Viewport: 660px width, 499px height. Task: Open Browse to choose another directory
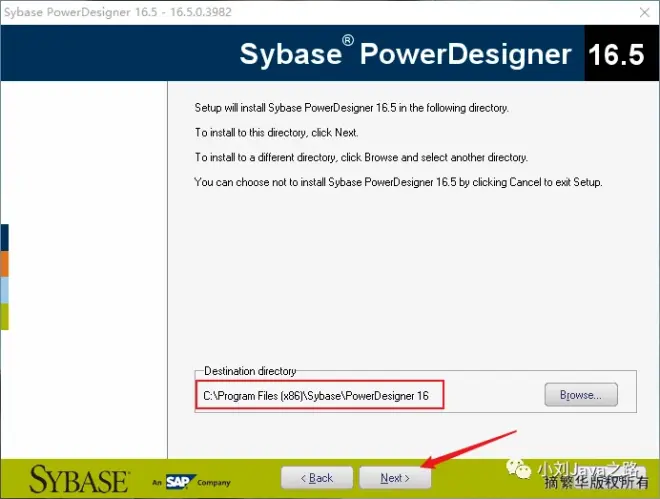(581, 395)
